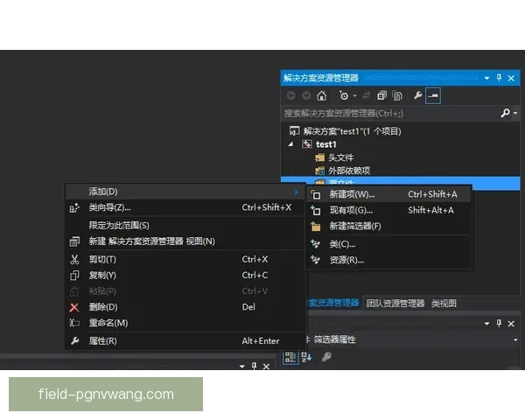Viewport: 525px width, 420px height.
Task: Click the categorized view icon in Properties
Action: click(x=290, y=357)
